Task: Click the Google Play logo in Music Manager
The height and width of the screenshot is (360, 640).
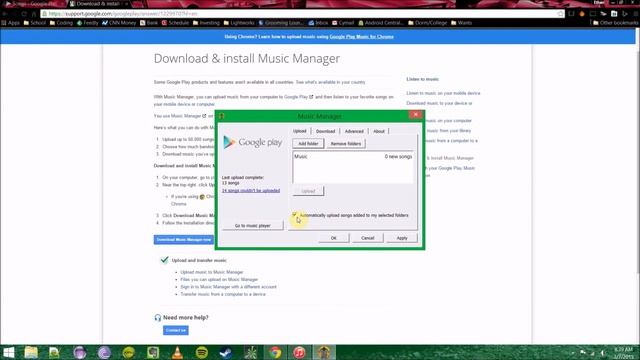Action: point(253,142)
